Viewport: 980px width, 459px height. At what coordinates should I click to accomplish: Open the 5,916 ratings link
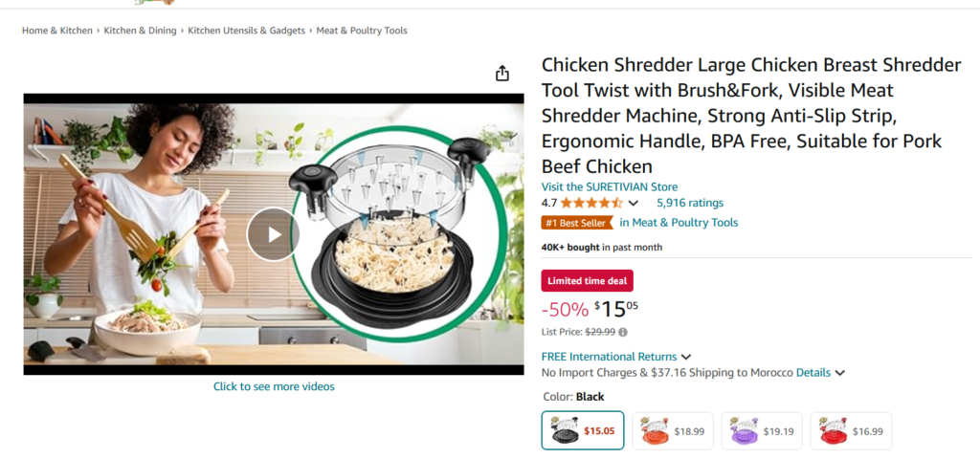[x=690, y=203]
